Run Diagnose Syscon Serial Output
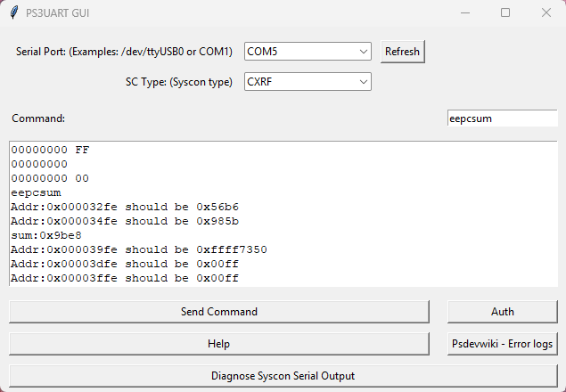The height and width of the screenshot is (392, 566). coord(283,376)
